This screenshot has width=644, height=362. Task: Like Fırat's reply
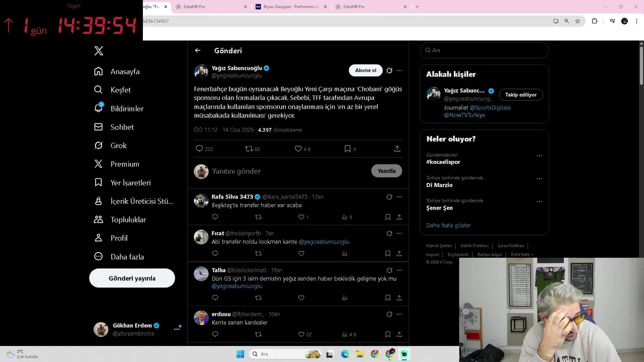301,254
